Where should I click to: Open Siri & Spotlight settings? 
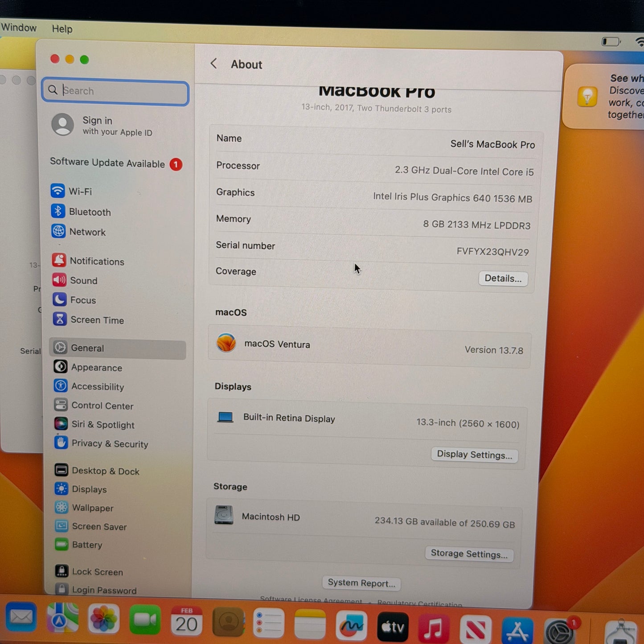pos(94,425)
